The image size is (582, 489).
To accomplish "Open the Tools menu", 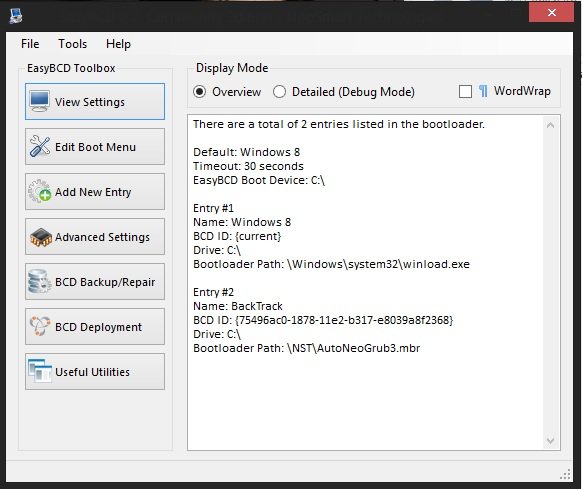I will (x=72, y=44).
